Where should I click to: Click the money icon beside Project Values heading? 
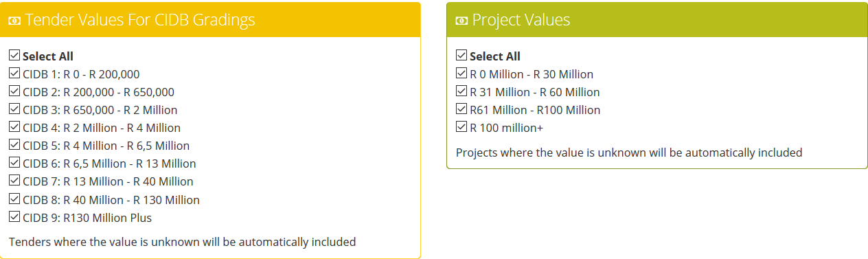(x=462, y=21)
